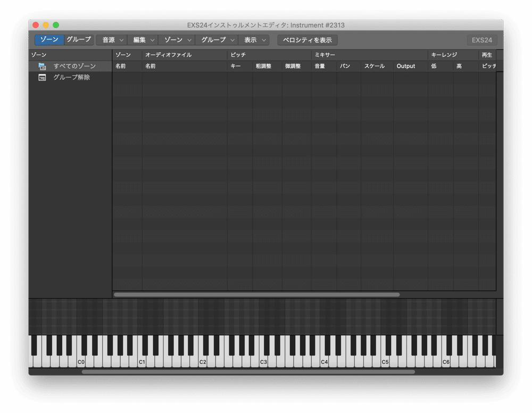Open the 表示 dropdown menu
532x413 pixels.
tap(254, 40)
